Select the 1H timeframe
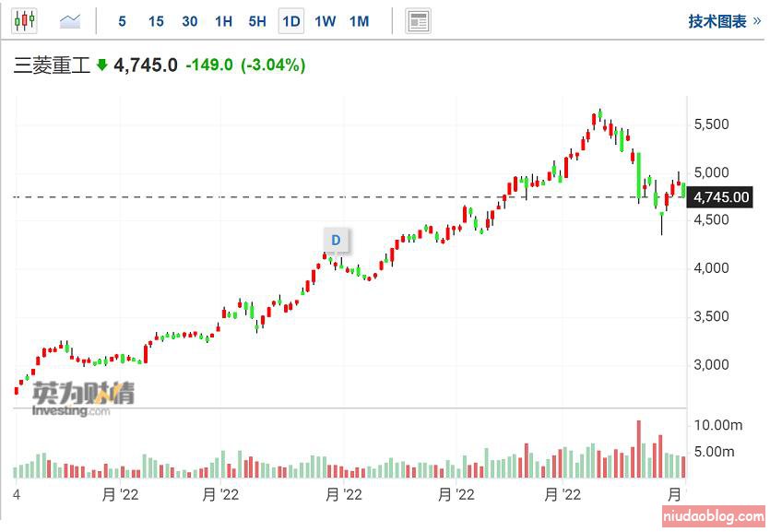Viewport: 770px width, 532px height. coord(223,21)
